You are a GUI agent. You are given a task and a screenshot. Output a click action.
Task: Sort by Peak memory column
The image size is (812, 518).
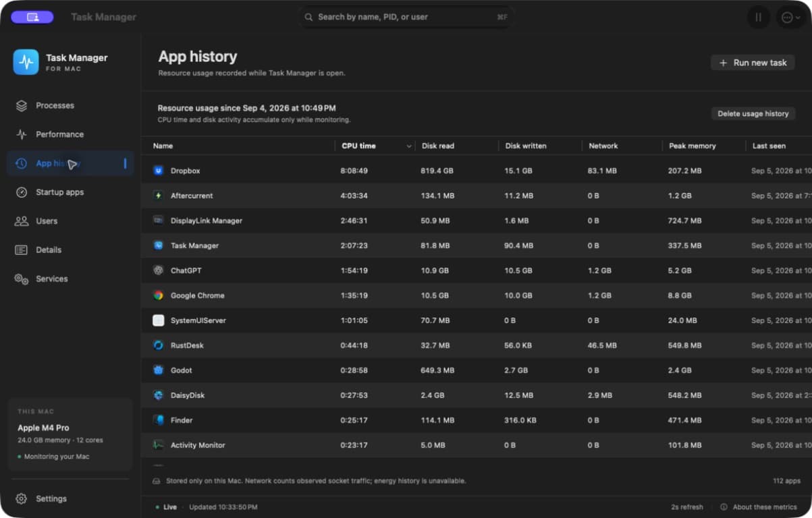tap(693, 146)
